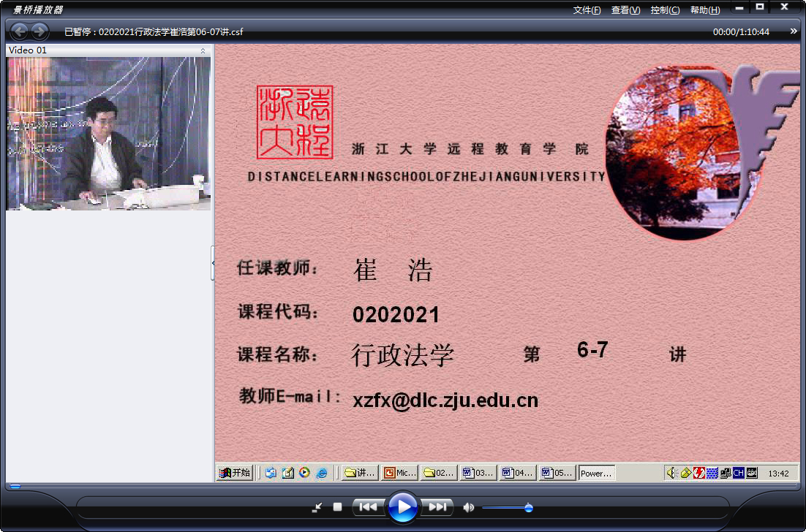Click the paused file title 0202021行政法学崔浩第06-07讲.csf
Screen dimensions: 806x532
(170, 32)
